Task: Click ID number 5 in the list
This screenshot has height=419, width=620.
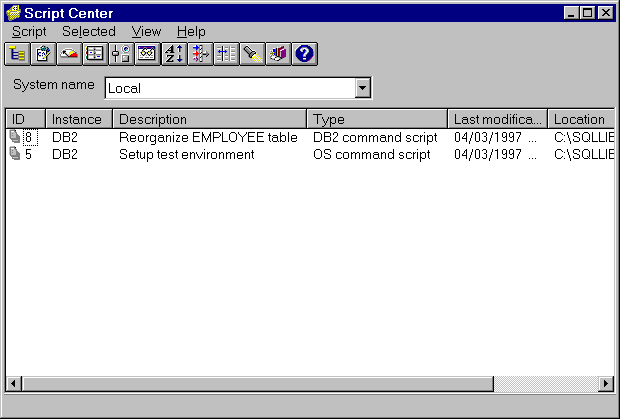Action: pos(28,154)
